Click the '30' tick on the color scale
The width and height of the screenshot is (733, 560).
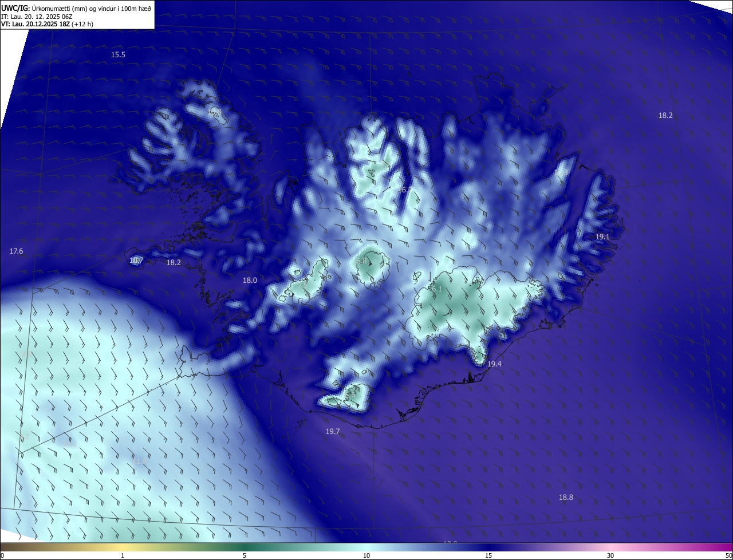click(610, 555)
